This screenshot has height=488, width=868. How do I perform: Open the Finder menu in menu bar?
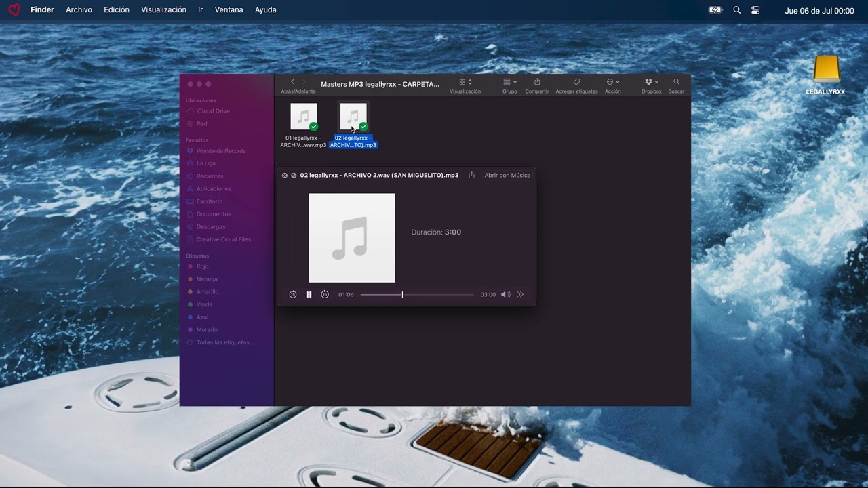coord(42,10)
